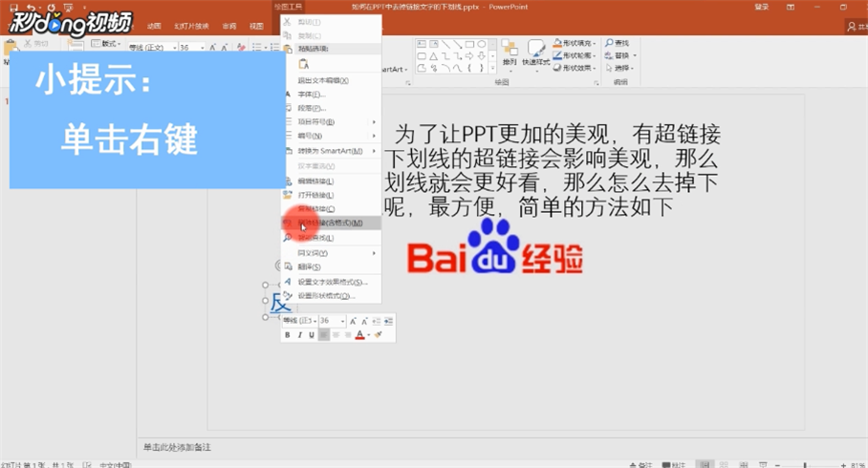
Task: Choose 字体(F) font menu item
Action: tap(331, 95)
